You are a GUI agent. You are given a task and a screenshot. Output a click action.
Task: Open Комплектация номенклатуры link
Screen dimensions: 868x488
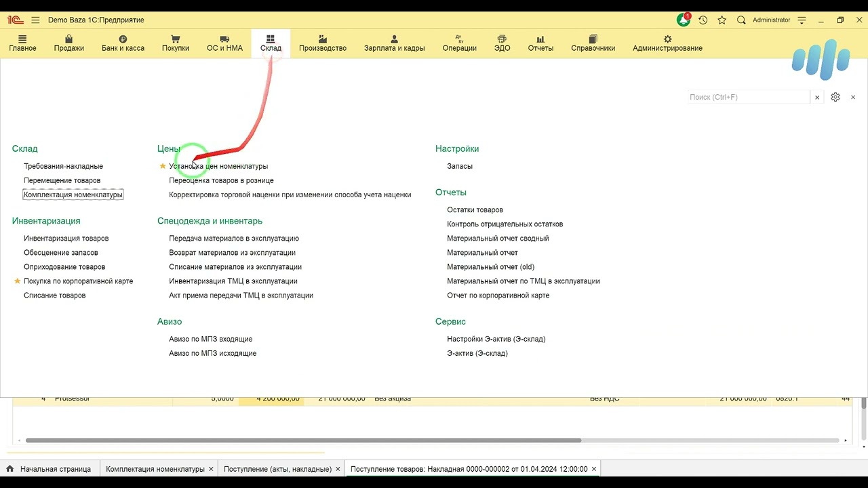tap(73, 195)
